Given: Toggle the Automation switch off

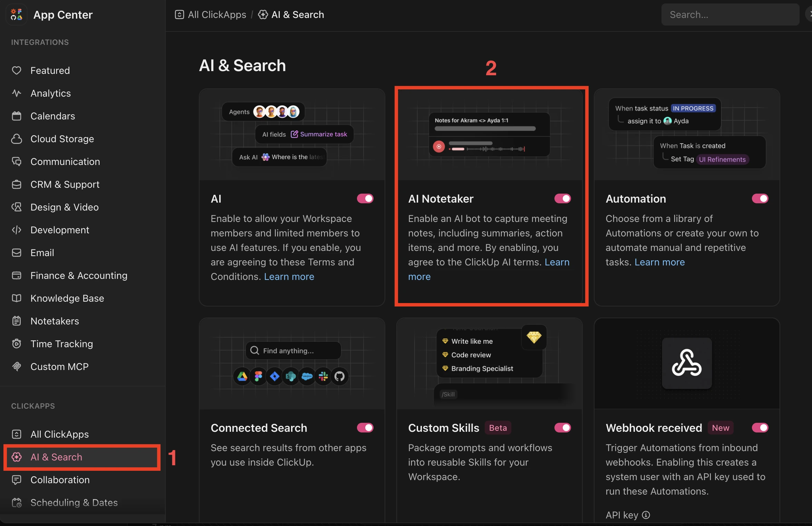Looking at the screenshot, I should coord(760,198).
